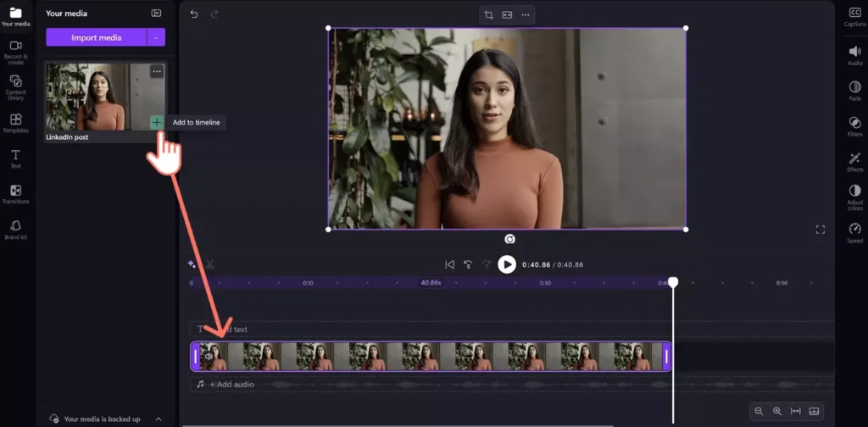This screenshot has height=427, width=868.
Task: Open Adjust colors panel
Action: (x=854, y=198)
